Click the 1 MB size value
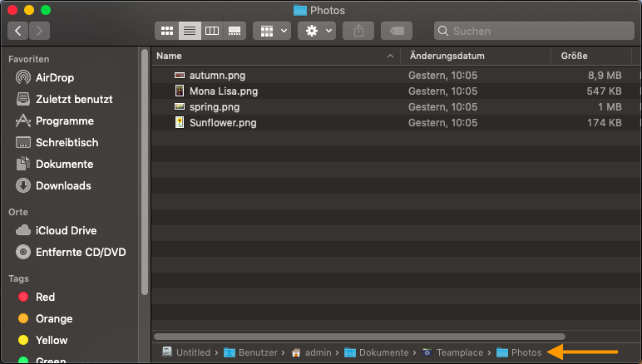 click(x=610, y=107)
